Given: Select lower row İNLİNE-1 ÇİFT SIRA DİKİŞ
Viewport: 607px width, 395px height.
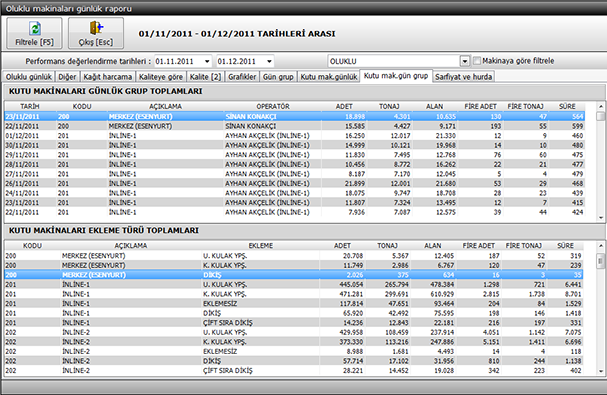Looking at the screenshot, I should (293, 323).
